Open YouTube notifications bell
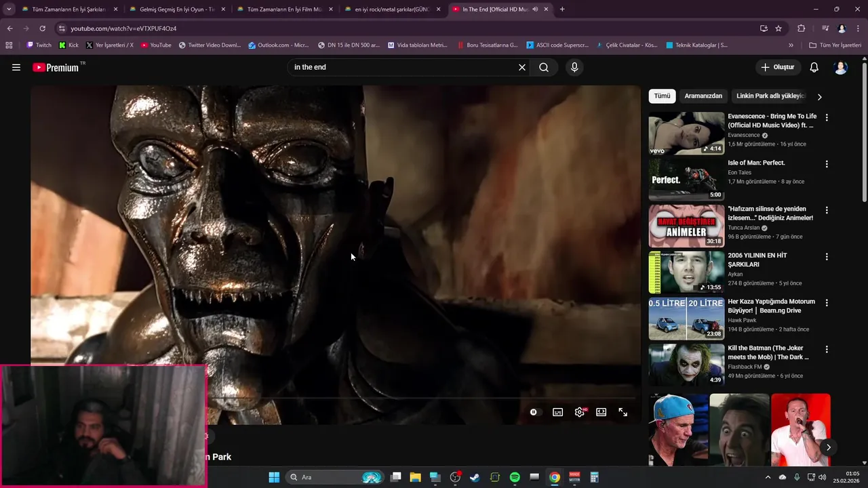 coord(814,67)
